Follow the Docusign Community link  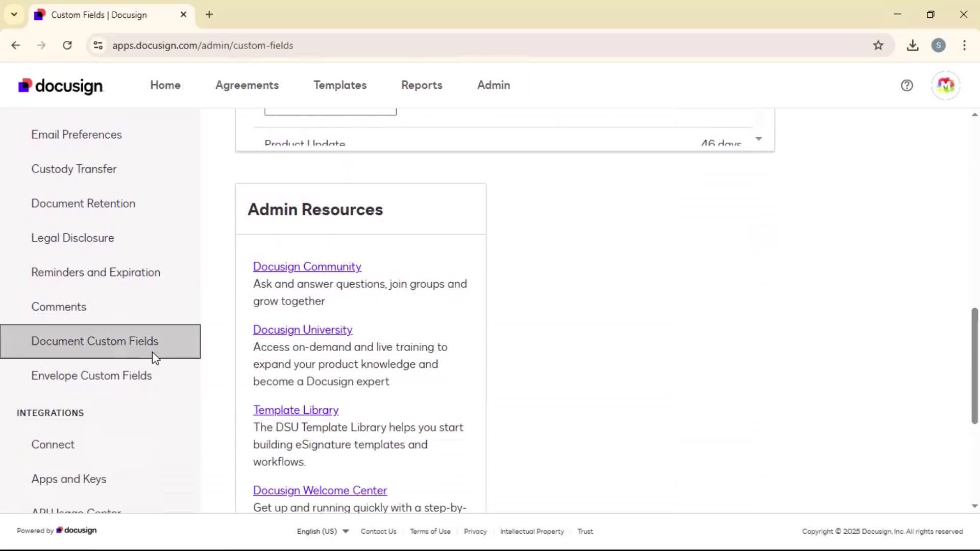307,267
